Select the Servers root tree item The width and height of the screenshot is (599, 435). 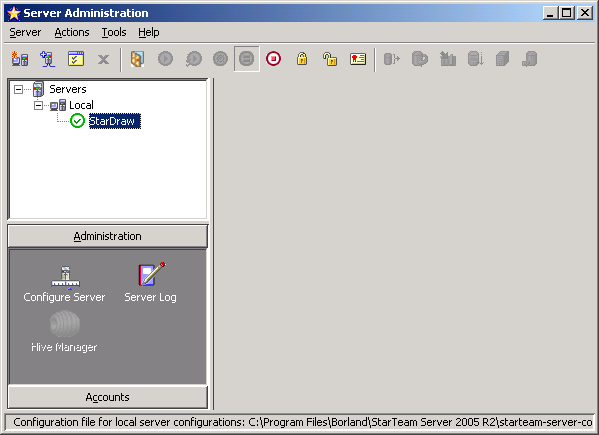[x=68, y=89]
